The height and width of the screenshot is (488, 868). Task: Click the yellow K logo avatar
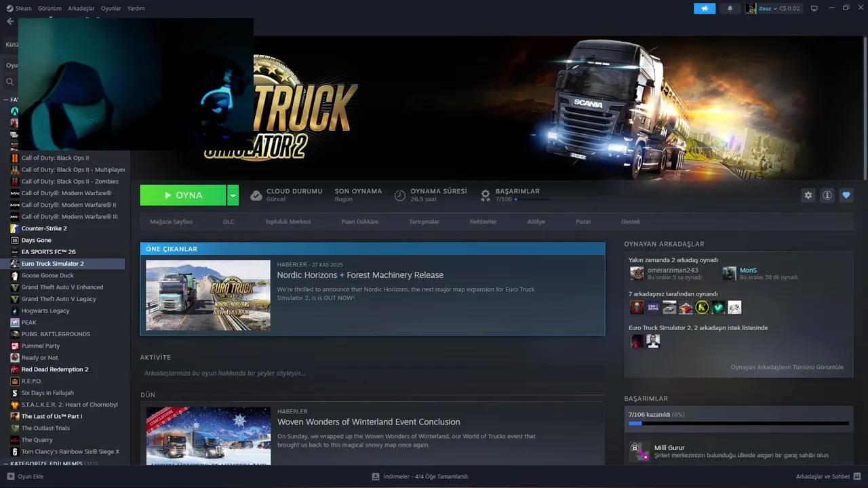click(702, 308)
